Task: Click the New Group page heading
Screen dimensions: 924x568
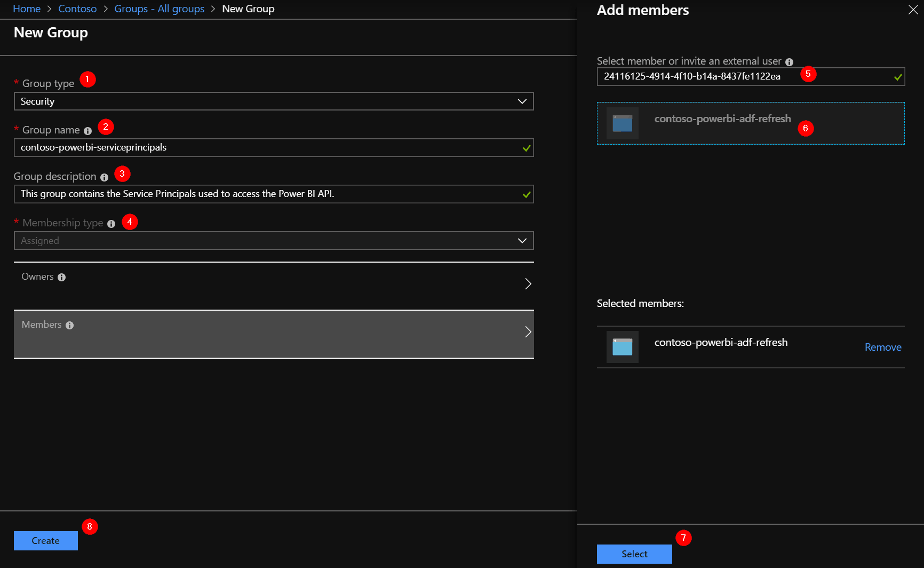Action: 51,33
